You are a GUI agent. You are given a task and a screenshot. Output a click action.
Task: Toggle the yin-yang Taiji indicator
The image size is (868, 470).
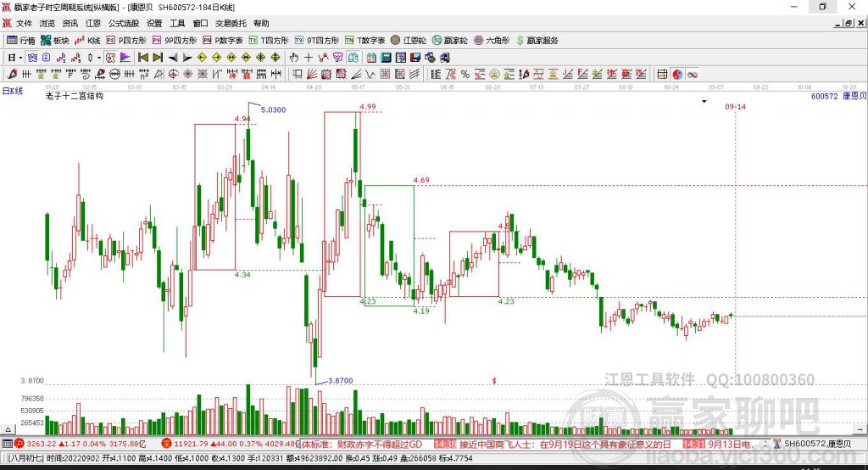coord(677,75)
